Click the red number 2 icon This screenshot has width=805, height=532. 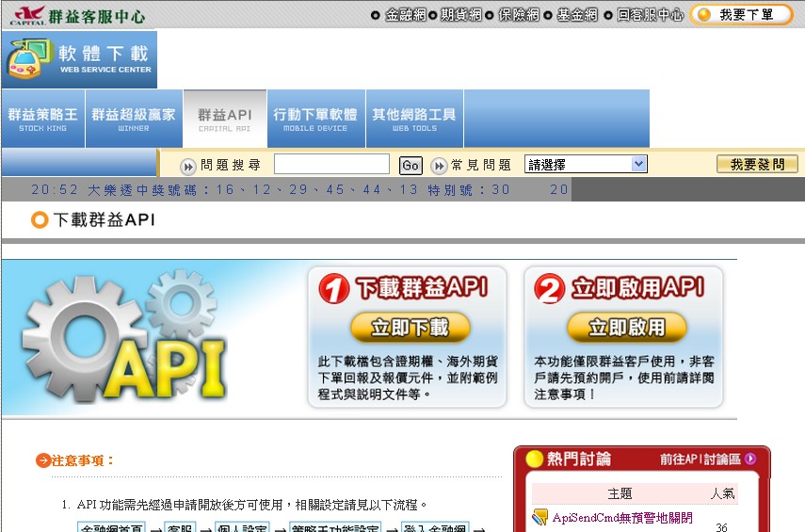[549, 288]
